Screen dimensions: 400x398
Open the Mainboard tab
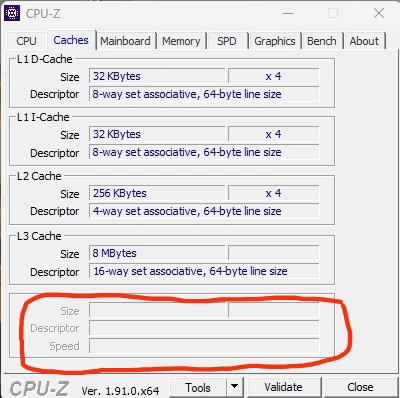tap(125, 41)
